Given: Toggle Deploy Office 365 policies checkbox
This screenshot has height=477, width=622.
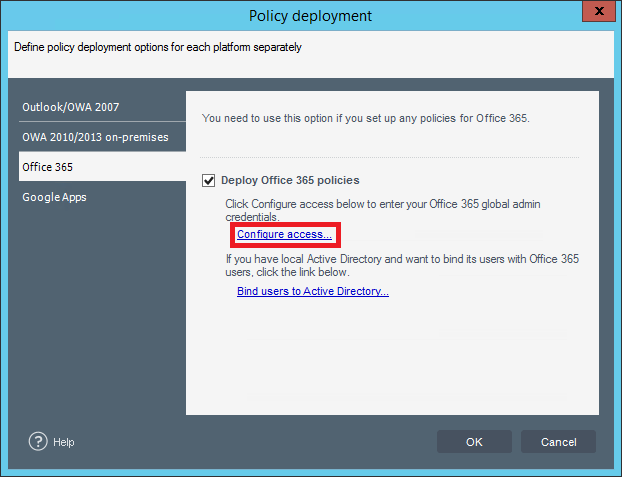Looking at the screenshot, I should [x=209, y=180].
